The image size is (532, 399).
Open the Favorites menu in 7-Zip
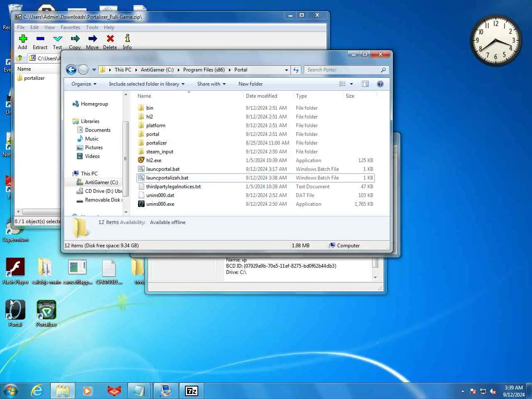(x=70, y=27)
